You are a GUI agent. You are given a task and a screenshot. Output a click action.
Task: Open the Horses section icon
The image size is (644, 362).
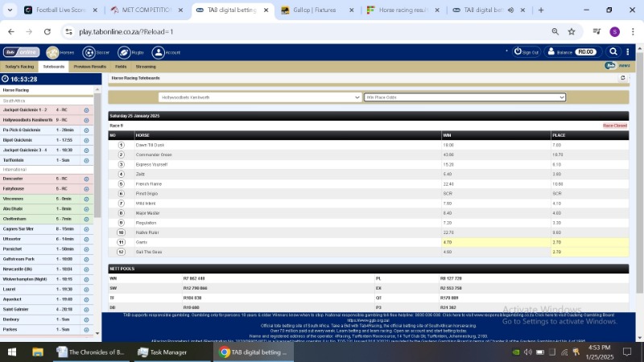(52, 52)
